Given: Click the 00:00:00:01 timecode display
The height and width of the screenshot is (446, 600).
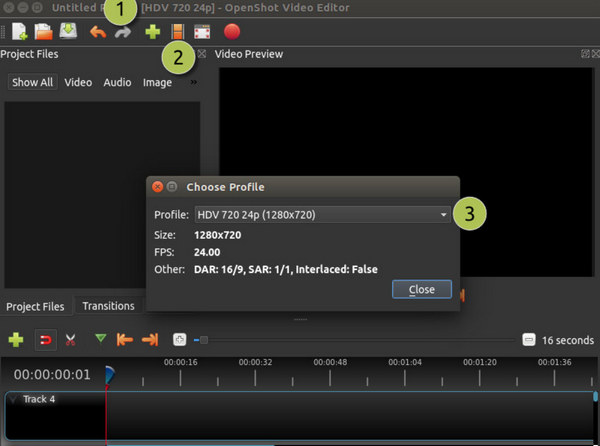Looking at the screenshot, I should point(52,374).
